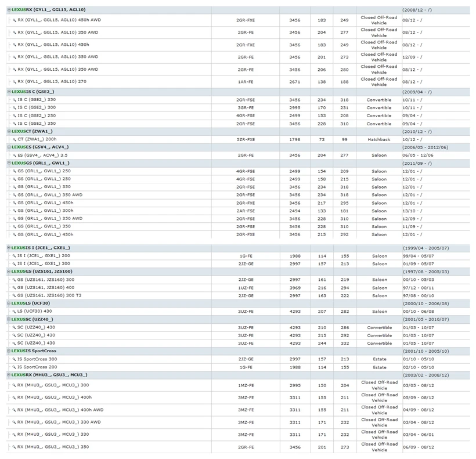Collapse the LEXUS IS I (JCE1_, GXE1_) group

[x=9, y=248]
